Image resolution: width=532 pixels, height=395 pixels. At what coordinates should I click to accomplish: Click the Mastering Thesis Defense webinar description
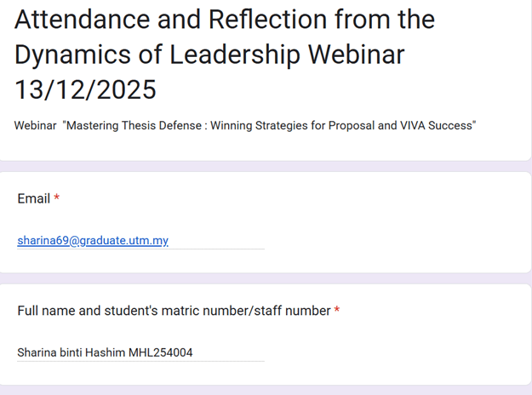[245, 126]
